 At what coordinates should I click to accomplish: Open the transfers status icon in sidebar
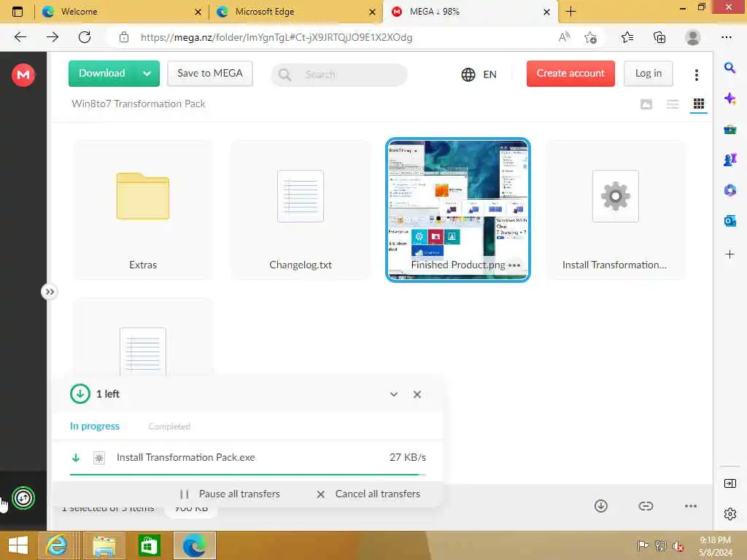23,498
